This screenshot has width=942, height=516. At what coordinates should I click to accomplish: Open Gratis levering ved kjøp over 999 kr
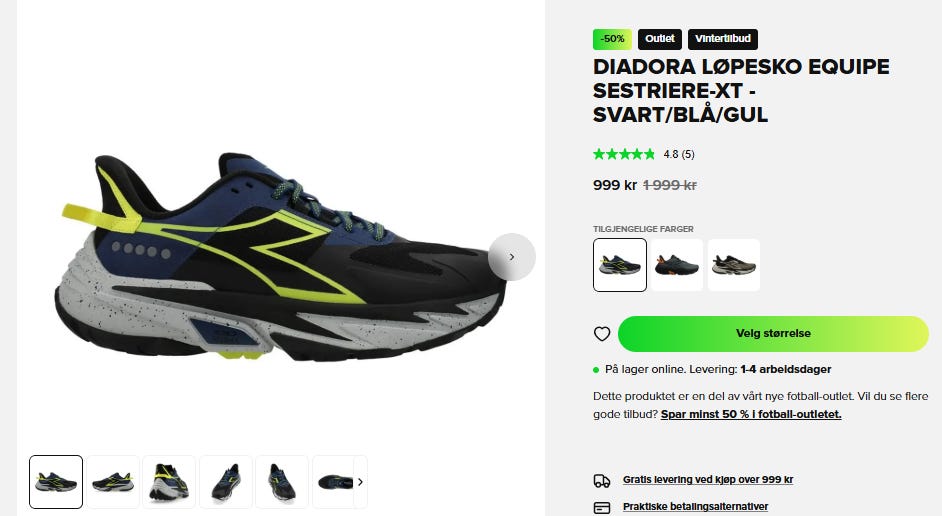(x=708, y=480)
